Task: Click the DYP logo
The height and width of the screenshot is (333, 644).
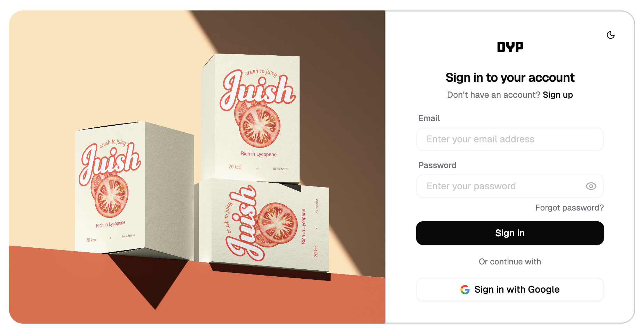Action: click(510, 47)
